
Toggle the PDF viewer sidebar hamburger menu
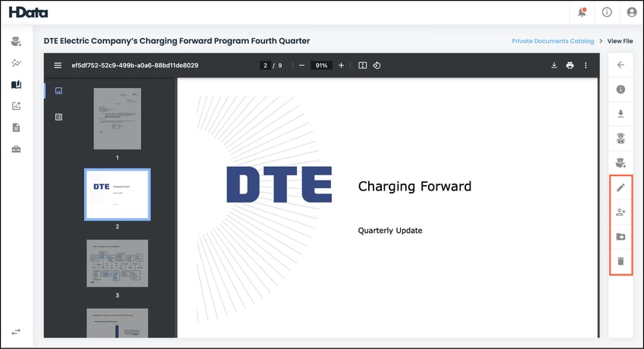point(58,65)
